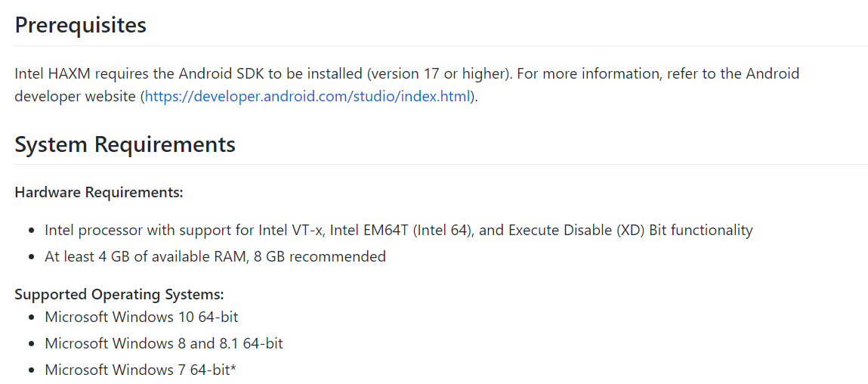
Task: Click the bullet before Intel processor line
Action: [x=32, y=231]
